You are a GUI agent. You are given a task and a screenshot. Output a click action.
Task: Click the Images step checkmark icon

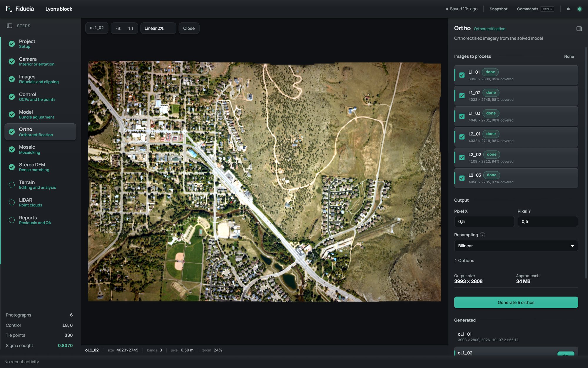[x=12, y=79]
